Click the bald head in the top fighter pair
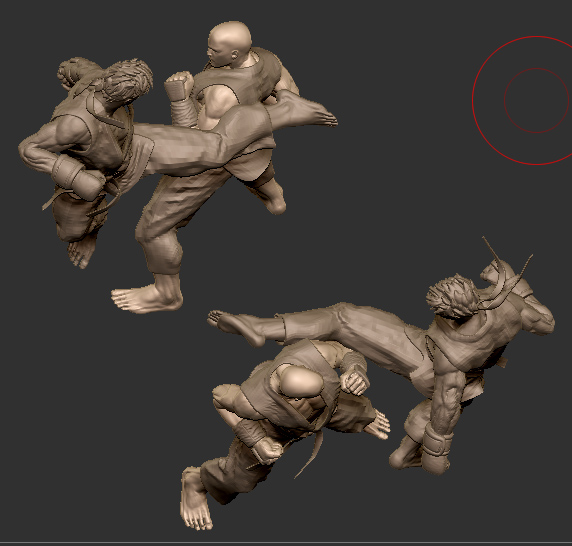Viewport: 572px width, 546px height. pos(230,44)
